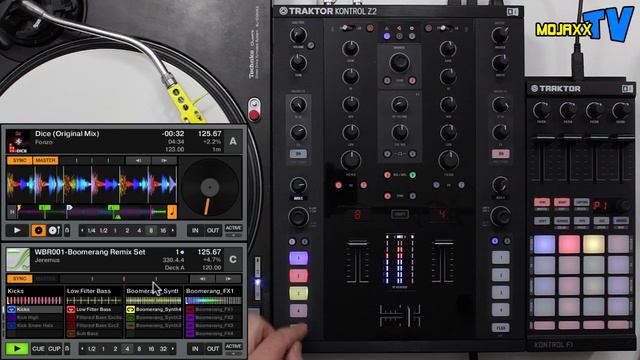The height and width of the screenshot is (360, 640).
Task: Trigger the Boomerang_FX4 sample cell
Action: pyautogui.click(x=213, y=333)
